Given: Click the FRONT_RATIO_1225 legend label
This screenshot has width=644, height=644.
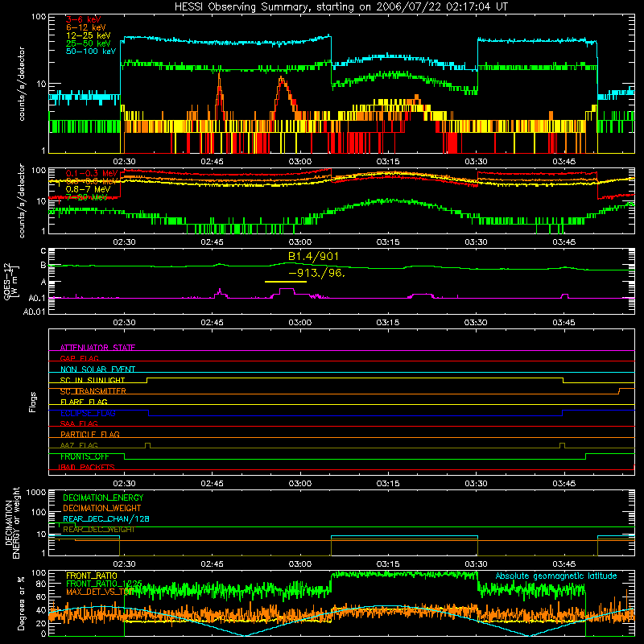Looking at the screenshot, I should pyautogui.click(x=104, y=584).
